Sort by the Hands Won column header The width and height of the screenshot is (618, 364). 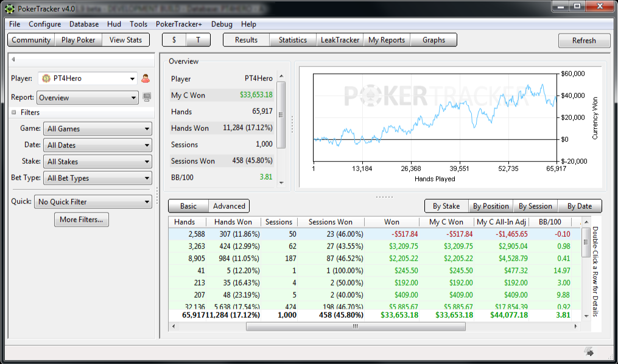pos(233,222)
